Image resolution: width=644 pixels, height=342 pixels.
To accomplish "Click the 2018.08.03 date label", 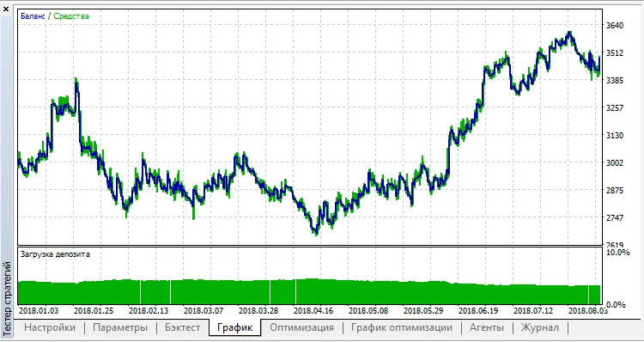I will click(588, 310).
